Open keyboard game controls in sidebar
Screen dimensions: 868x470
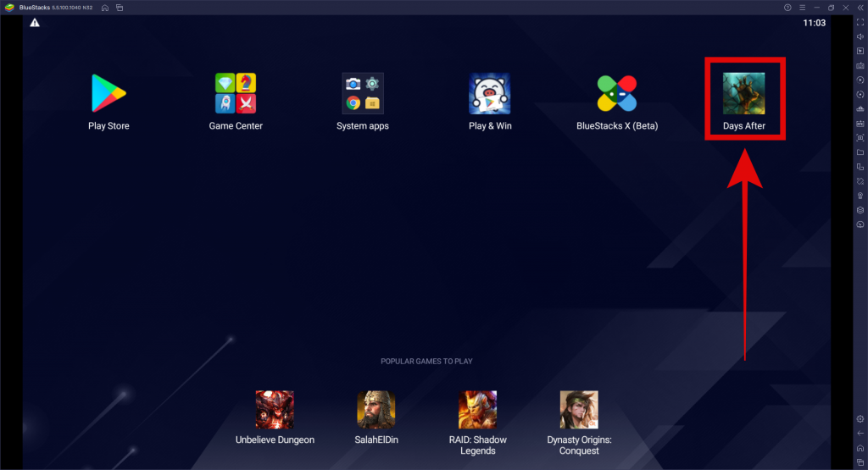pos(860,66)
